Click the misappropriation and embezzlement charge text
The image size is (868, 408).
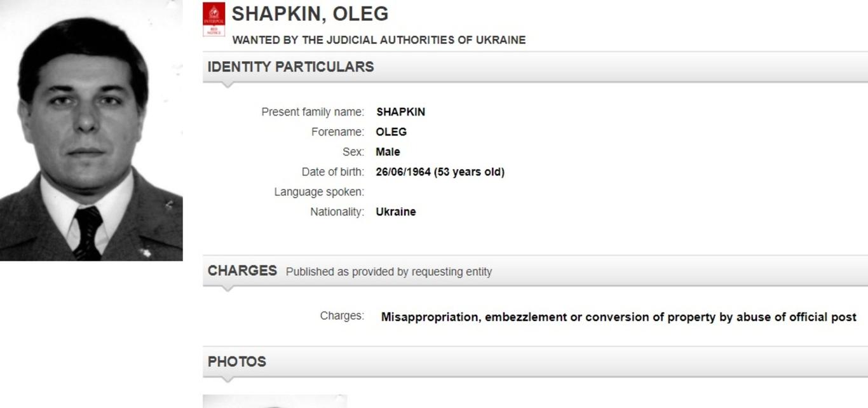click(618, 317)
